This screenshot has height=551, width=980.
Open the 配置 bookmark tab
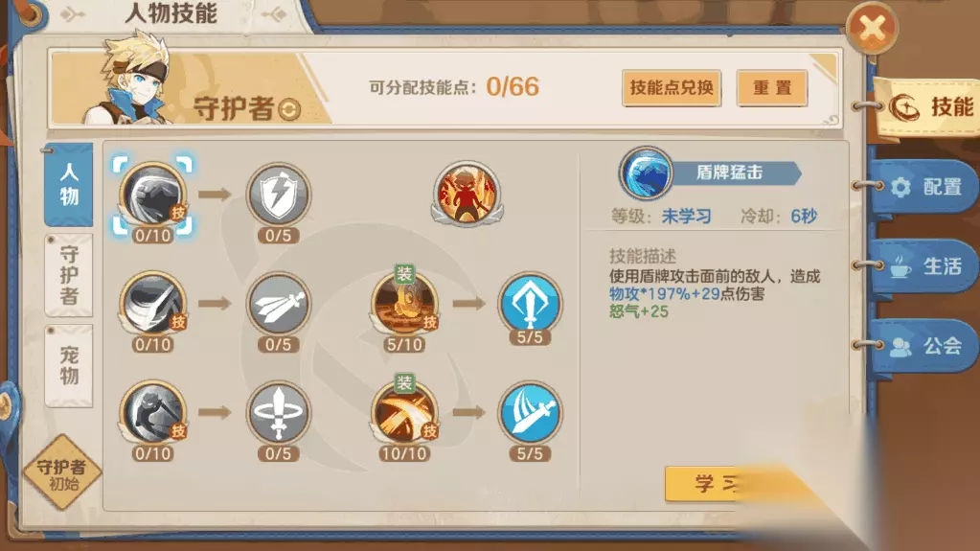coord(925,186)
